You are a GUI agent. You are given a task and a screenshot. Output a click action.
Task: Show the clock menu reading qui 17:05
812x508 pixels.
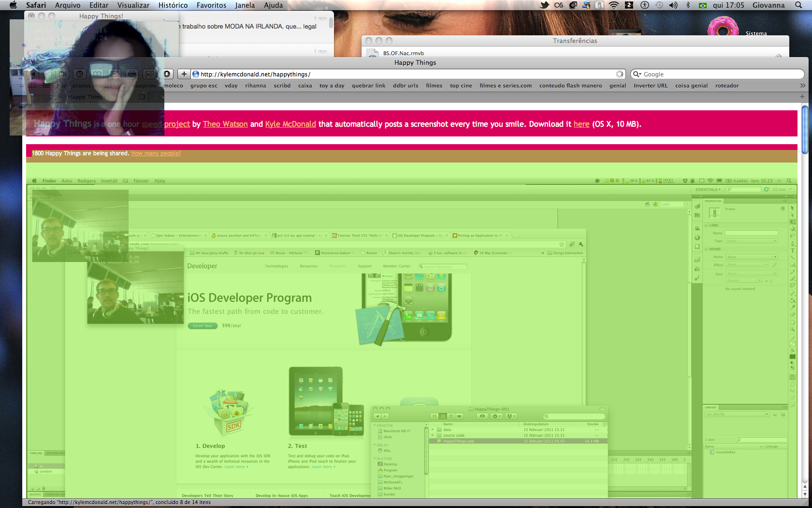tap(728, 5)
